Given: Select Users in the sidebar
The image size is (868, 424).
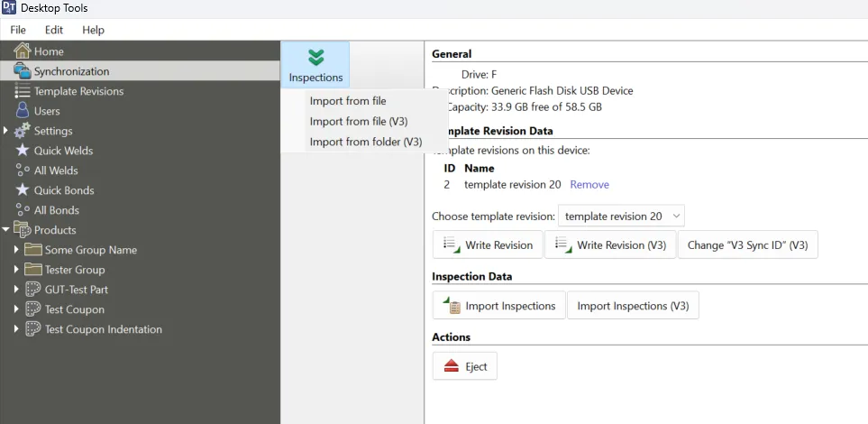Looking at the screenshot, I should tap(140, 111).
